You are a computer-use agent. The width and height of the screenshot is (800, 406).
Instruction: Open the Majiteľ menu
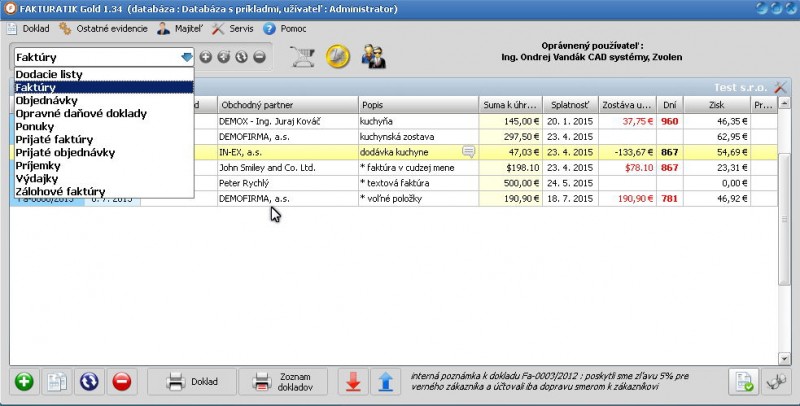coord(180,29)
